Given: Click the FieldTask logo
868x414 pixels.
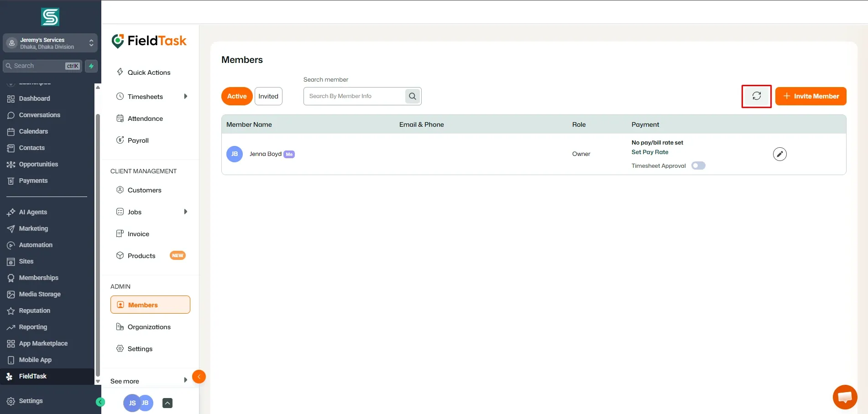Looking at the screenshot, I should pyautogui.click(x=149, y=41).
